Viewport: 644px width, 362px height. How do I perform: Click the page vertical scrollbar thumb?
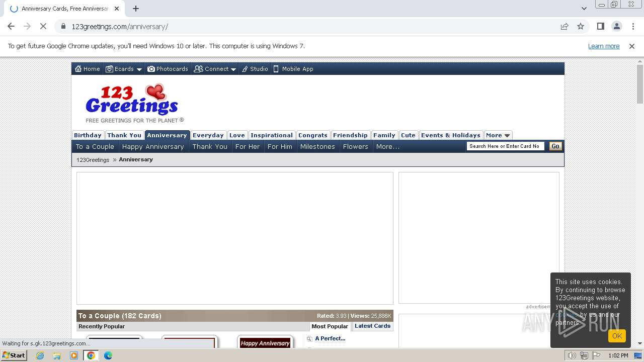(x=640, y=84)
